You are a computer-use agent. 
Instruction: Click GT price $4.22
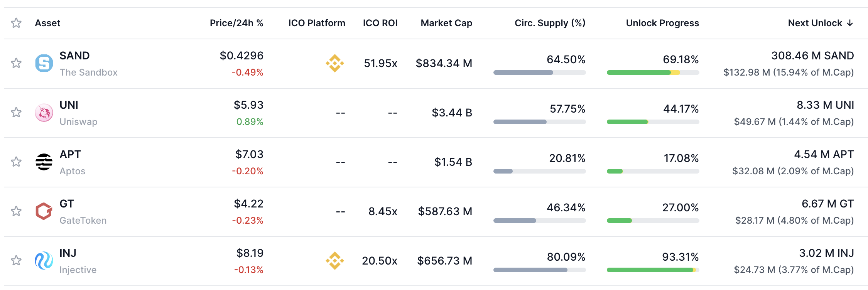pyautogui.click(x=248, y=204)
